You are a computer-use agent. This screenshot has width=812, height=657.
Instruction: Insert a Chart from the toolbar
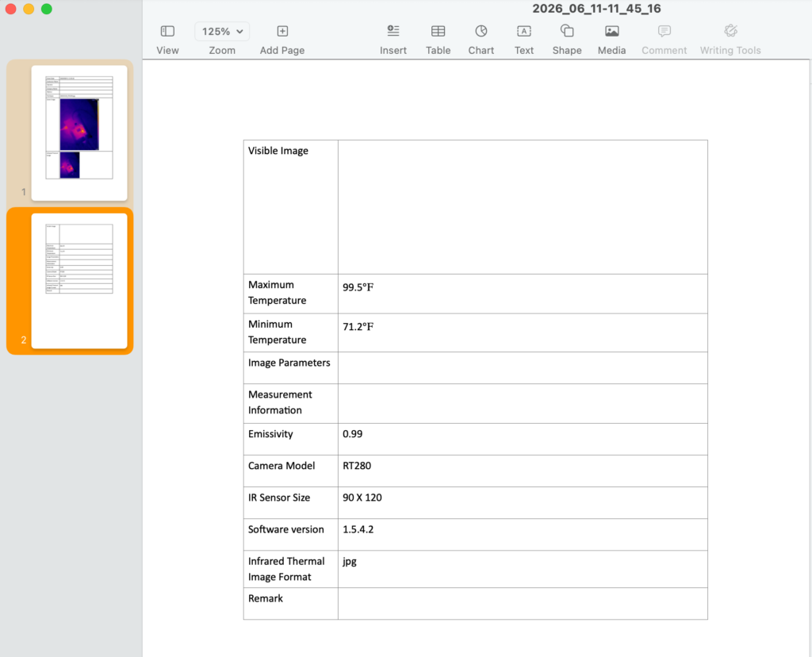coord(481,31)
